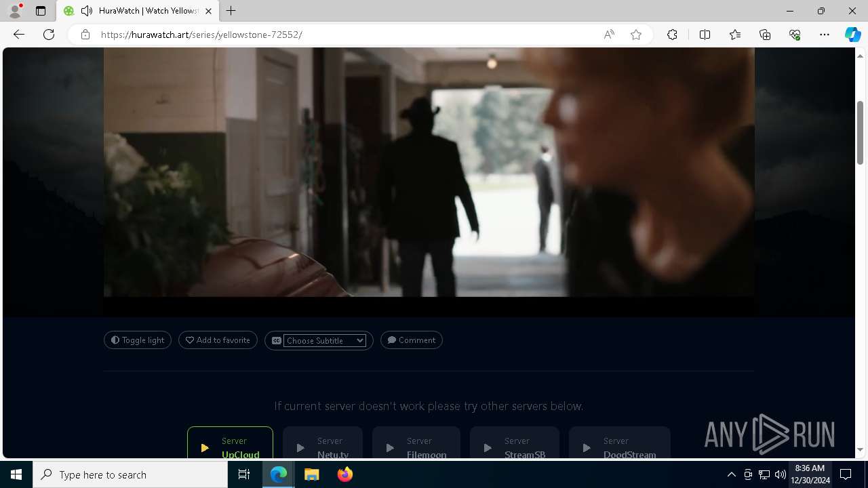The width and height of the screenshot is (868, 488).
Task: Open the volume tray icon
Action: 780,474
